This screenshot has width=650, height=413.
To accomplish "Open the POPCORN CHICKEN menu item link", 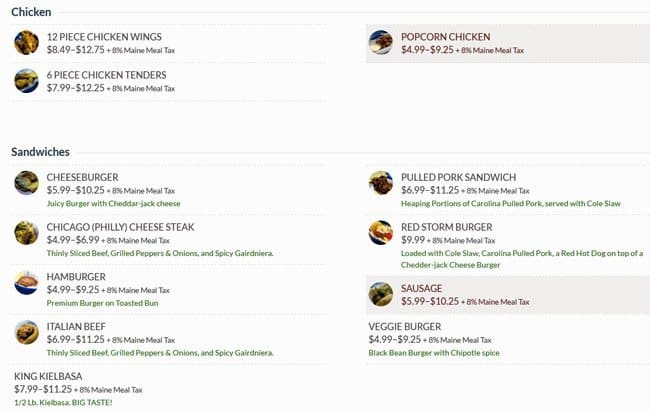I will (x=446, y=36).
